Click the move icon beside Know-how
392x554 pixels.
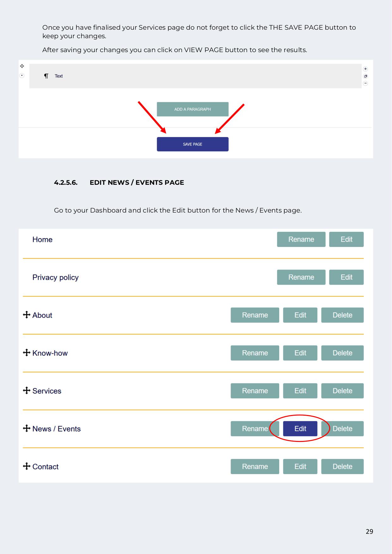27,352
